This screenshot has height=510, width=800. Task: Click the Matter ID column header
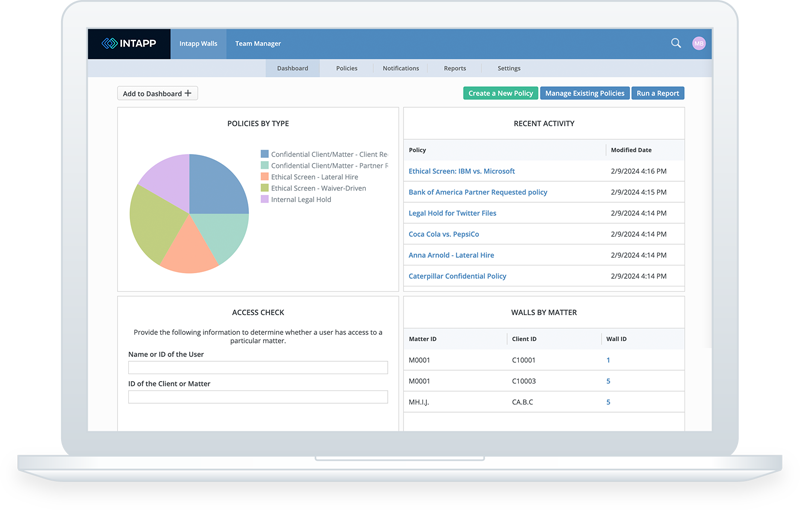click(x=422, y=339)
